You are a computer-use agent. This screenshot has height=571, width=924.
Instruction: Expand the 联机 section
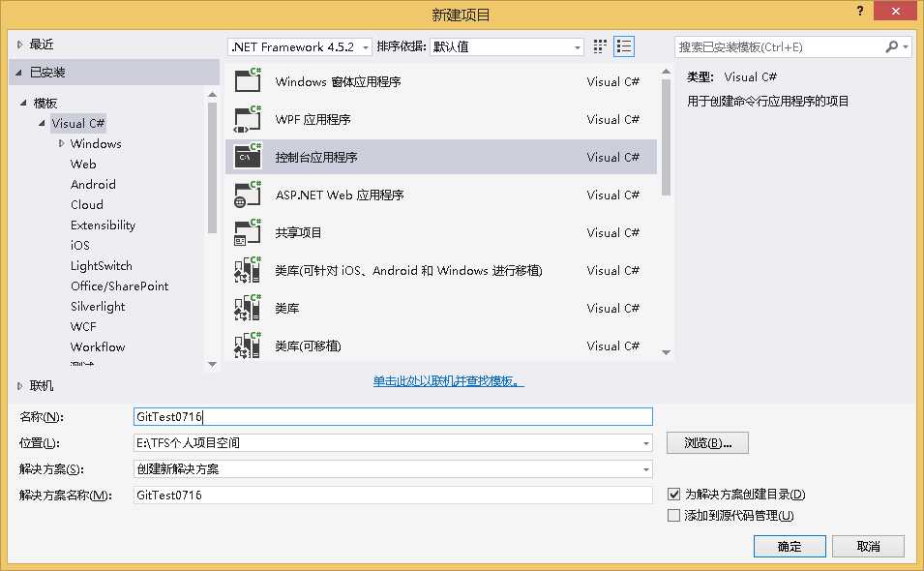pyautogui.click(x=19, y=386)
